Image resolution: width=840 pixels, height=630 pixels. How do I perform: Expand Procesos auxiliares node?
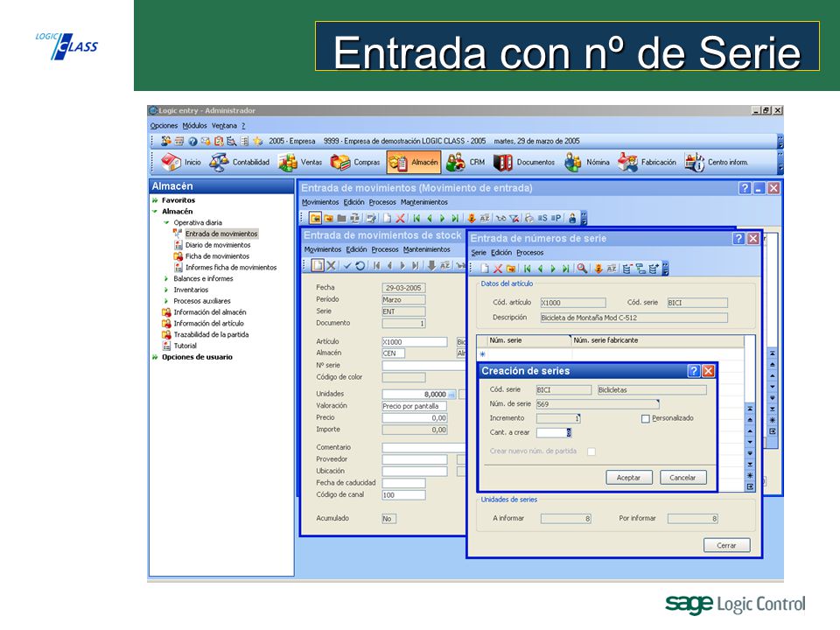(166, 301)
